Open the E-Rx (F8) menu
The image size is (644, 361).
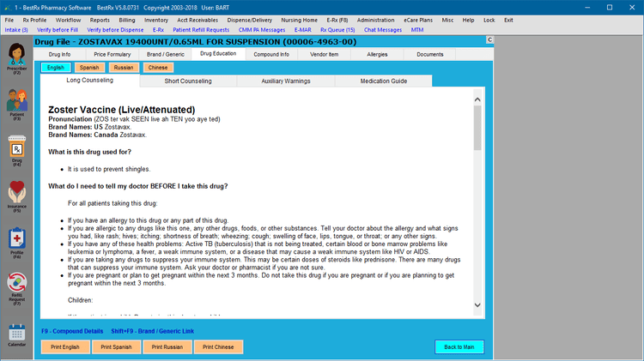(x=337, y=20)
